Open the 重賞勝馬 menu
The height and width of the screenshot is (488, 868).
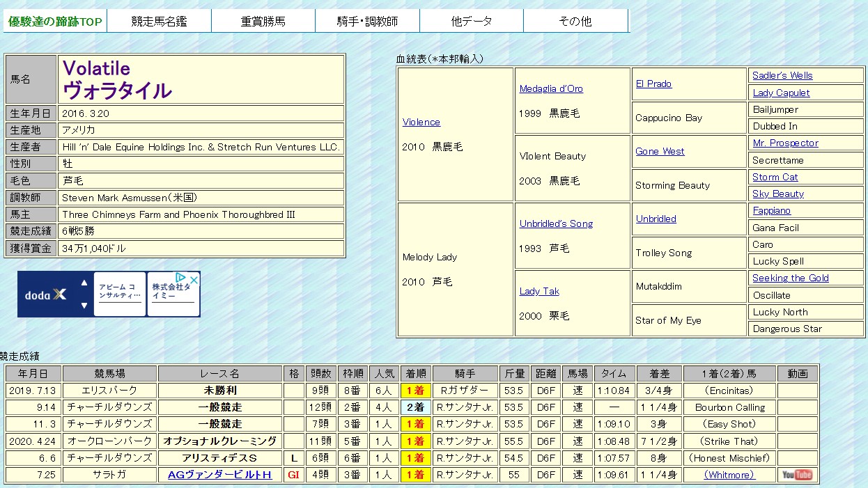click(x=263, y=21)
